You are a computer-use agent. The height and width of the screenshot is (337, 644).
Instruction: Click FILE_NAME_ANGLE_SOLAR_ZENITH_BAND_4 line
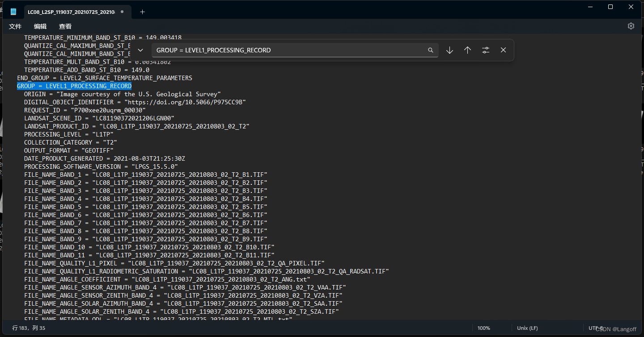coord(182,311)
